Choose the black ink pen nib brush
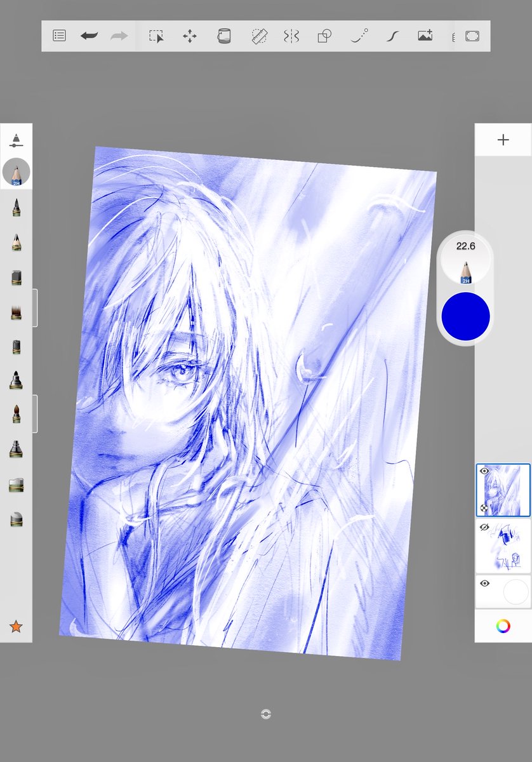The image size is (532, 762). click(16, 380)
